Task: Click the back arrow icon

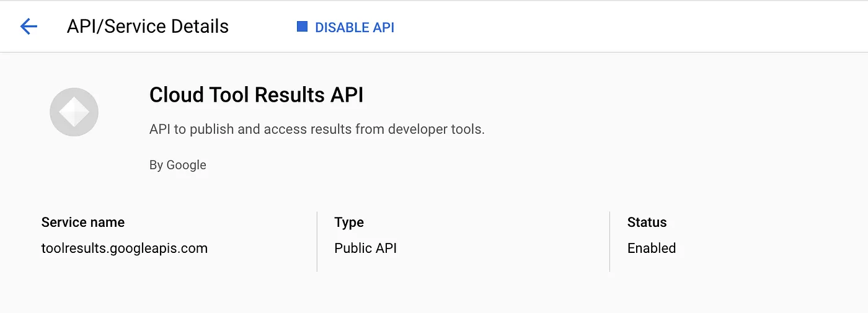Action: [x=29, y=27]
